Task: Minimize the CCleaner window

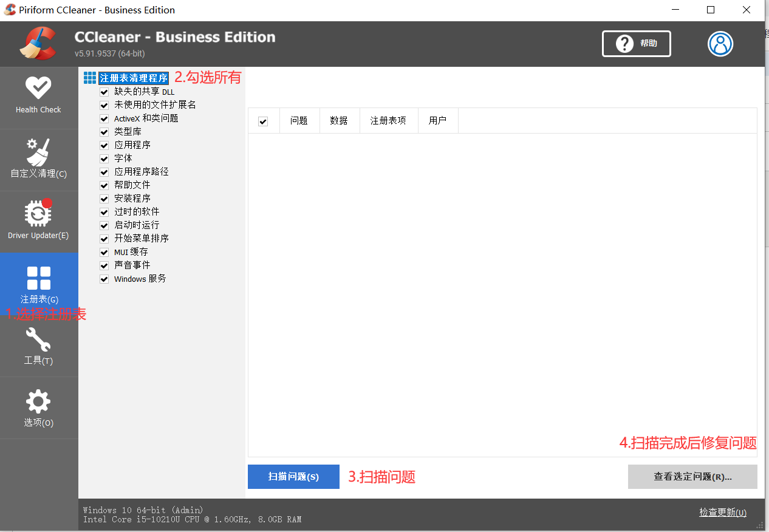Action: tap(675, 10)
